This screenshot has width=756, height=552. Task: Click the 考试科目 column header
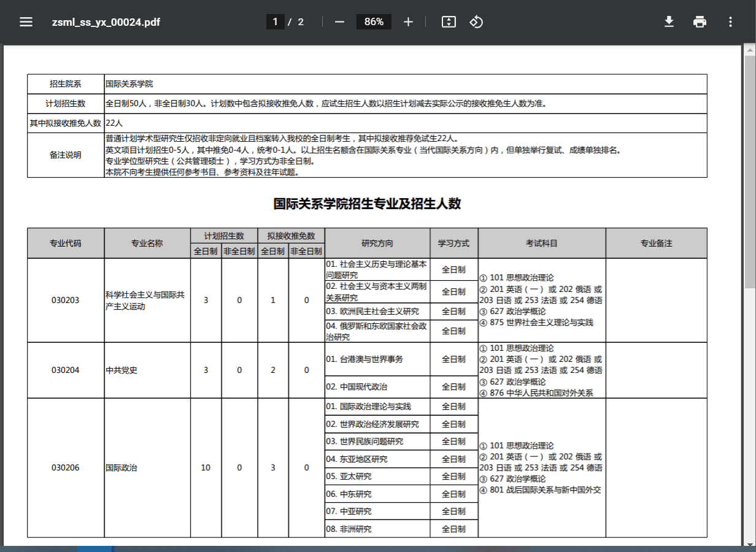click(542, 243)
